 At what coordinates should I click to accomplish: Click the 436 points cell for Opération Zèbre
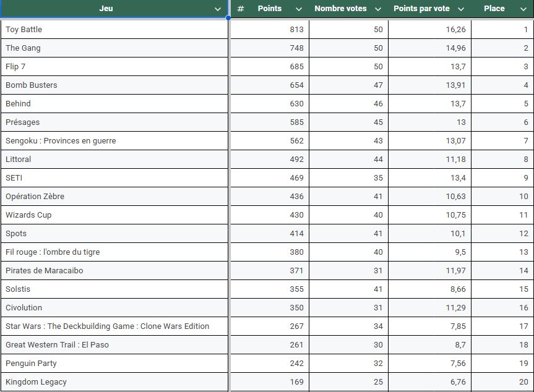(x=270, y=197)
